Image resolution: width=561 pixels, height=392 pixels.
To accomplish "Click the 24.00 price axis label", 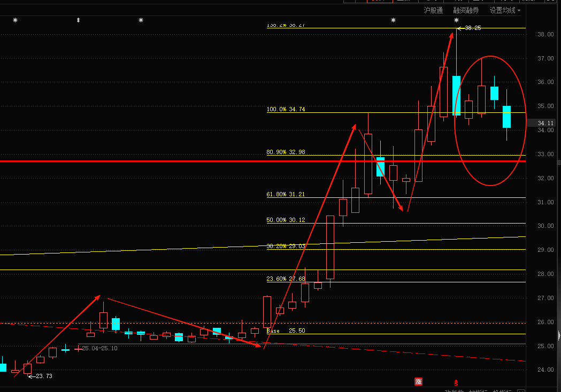I will (x=545, y=370).
